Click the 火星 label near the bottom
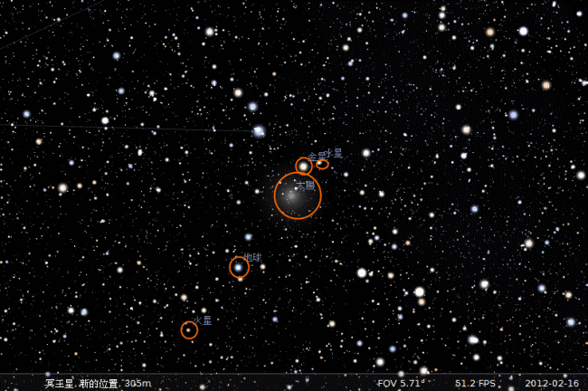The width and height of the screenshot is (588, 391). click(x=203, y=320)
